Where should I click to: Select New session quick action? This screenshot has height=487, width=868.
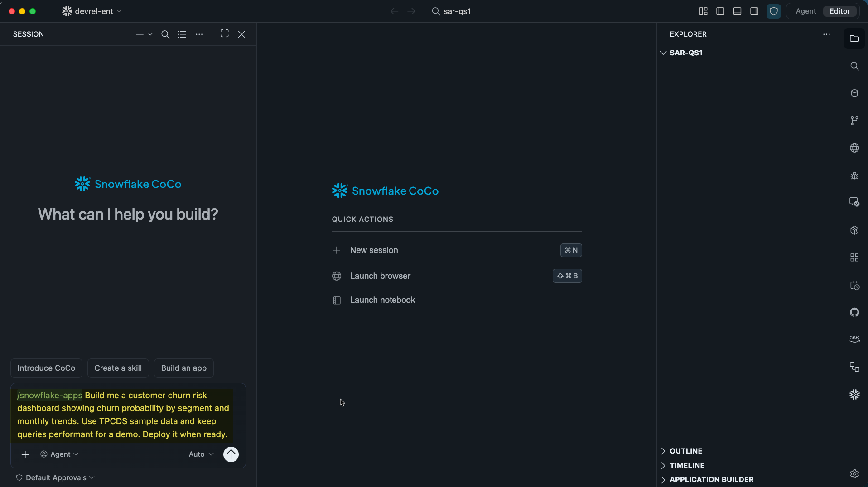point(457,250)
